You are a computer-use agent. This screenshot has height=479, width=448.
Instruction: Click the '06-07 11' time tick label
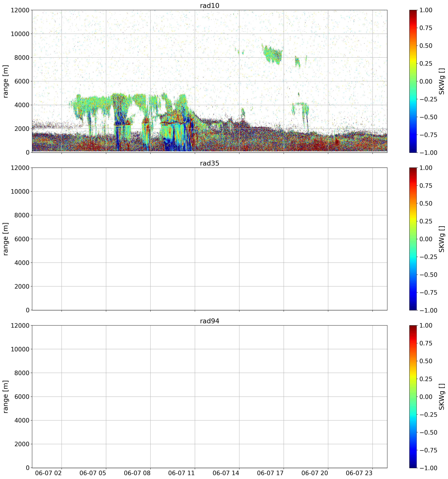click(x=182, y=473)
